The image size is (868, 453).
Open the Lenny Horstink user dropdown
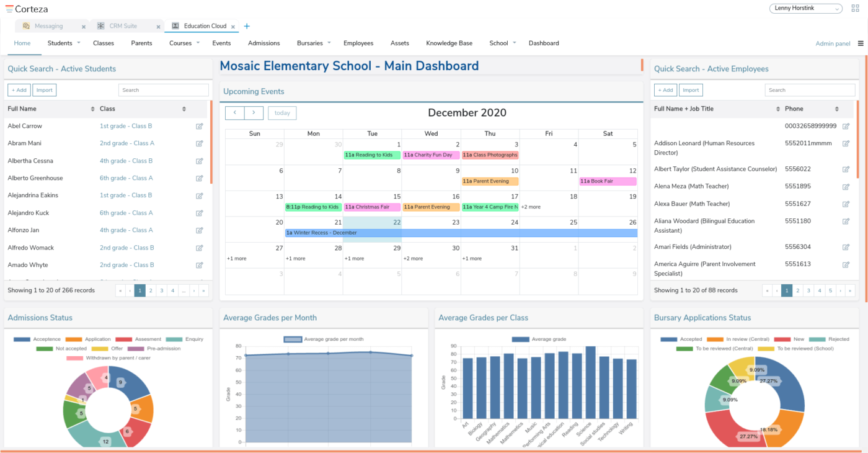[806, 9]
